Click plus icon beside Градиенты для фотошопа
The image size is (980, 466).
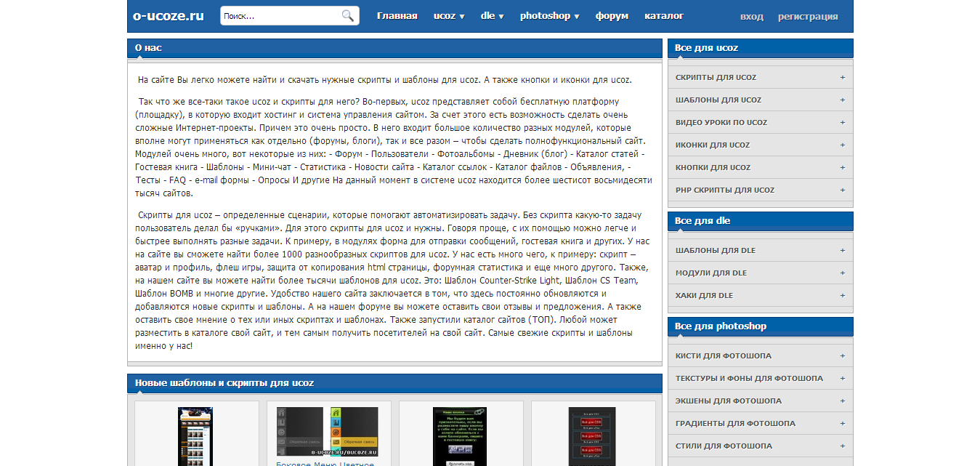click(x=842, y=423)
